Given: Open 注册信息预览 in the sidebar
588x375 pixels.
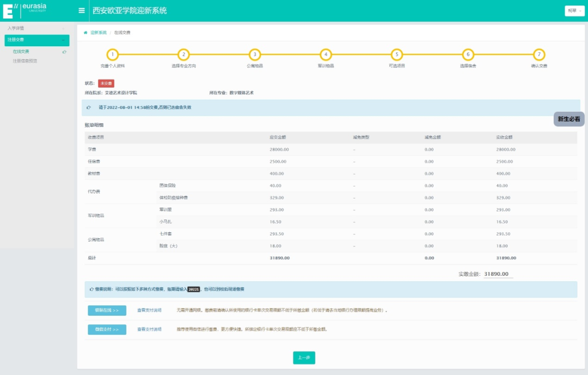Looking at the screenshot, I should [x=25, y=61].
